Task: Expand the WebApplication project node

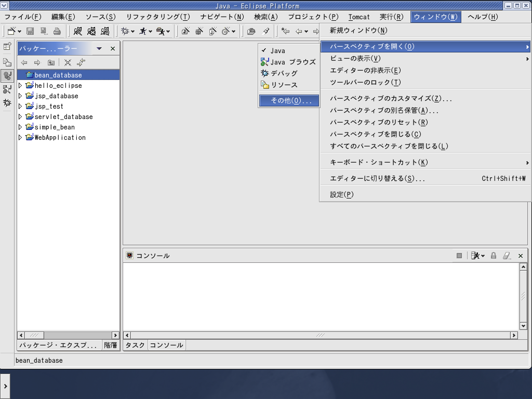Action: (x=20, y=137)
